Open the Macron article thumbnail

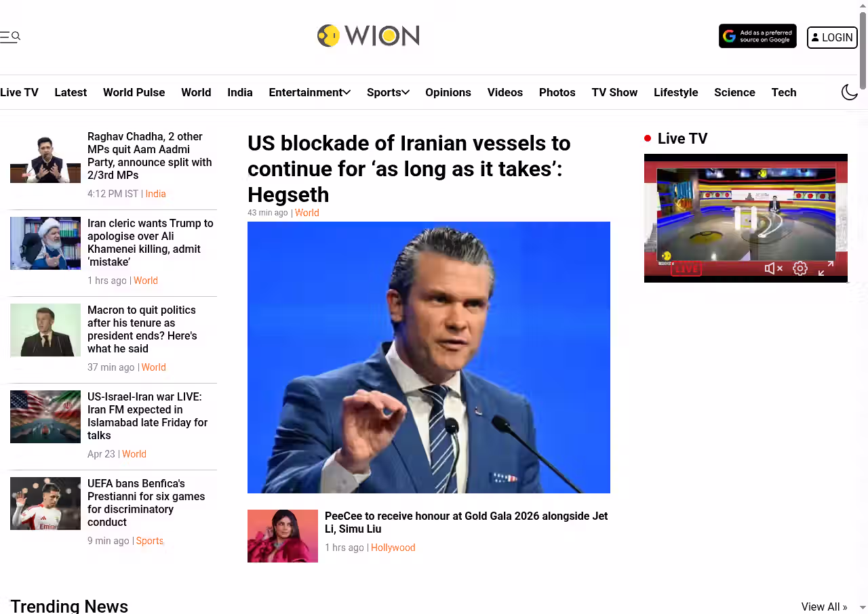point(45,330)
